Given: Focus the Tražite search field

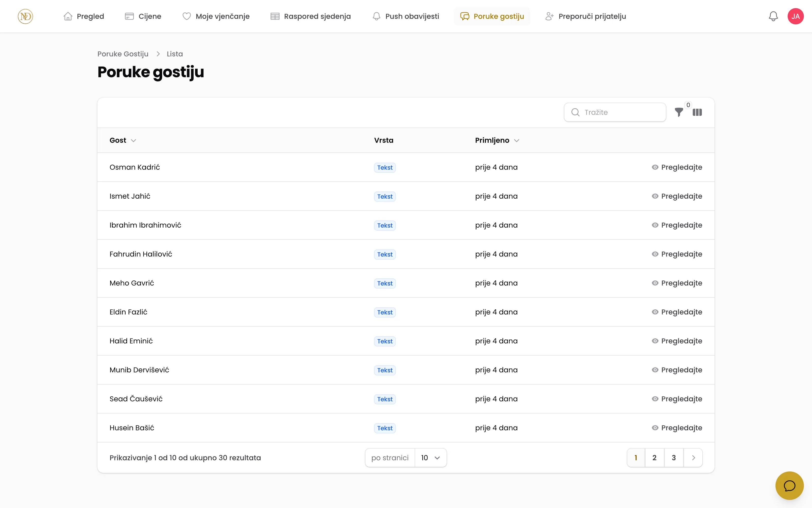Looking at the screenshot, I should 615,112.
